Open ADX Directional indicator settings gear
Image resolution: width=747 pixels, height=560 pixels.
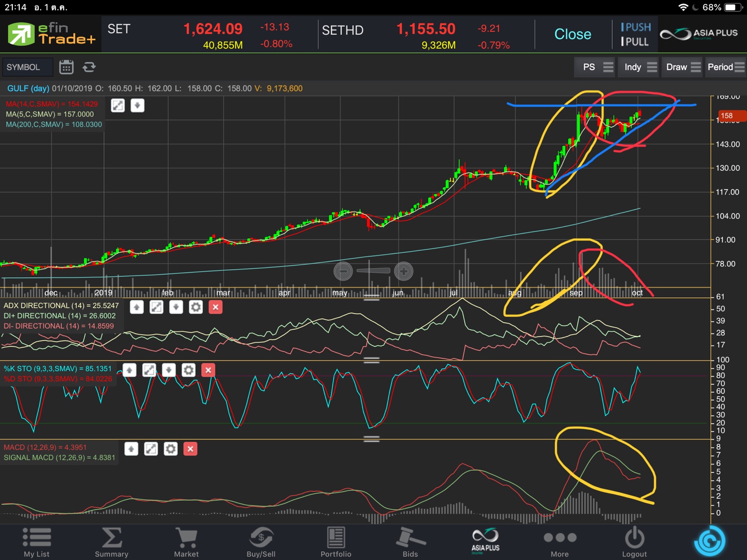coord(196,307)
